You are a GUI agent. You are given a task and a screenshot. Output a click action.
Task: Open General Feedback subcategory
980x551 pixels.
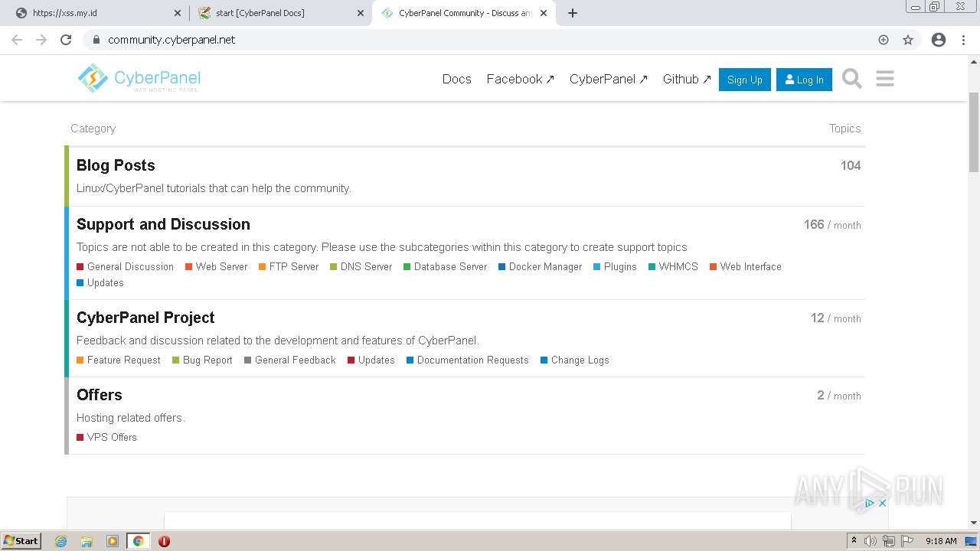[289, 360]
